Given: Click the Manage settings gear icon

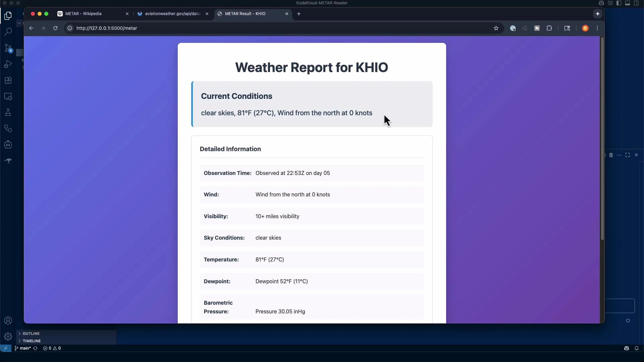Looking at the screenshot, I should tap(7, 336).
